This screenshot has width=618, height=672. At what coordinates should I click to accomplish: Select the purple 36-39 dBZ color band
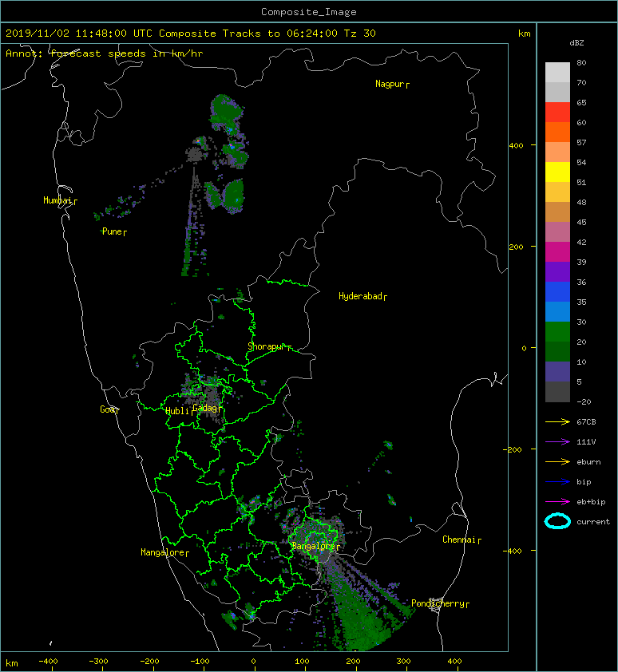coord(557,272)
